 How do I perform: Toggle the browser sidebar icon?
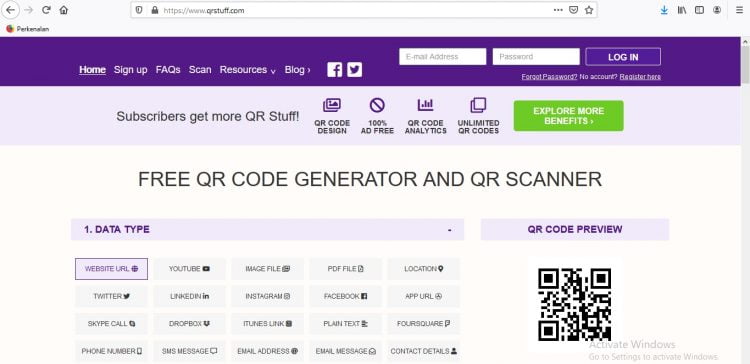[x=699, y=10]
